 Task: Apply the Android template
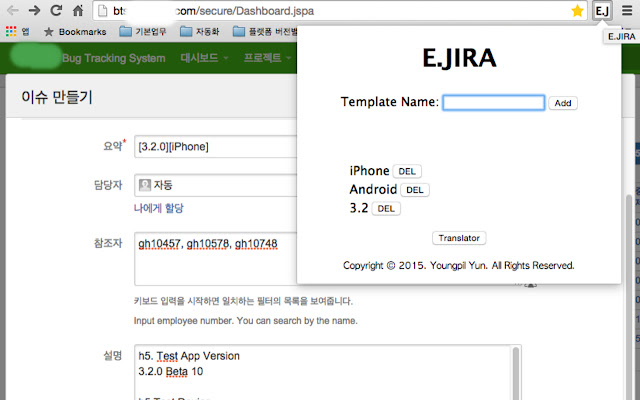coord(373,190)
